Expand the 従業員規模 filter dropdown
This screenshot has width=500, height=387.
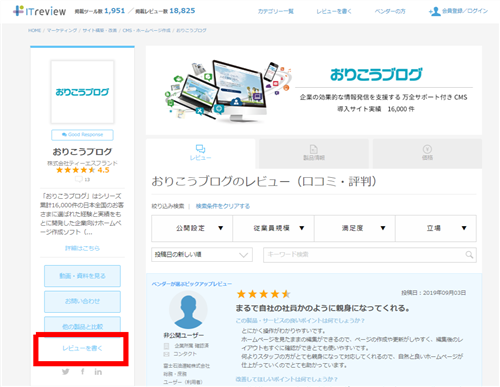click(x=273, y=228)
